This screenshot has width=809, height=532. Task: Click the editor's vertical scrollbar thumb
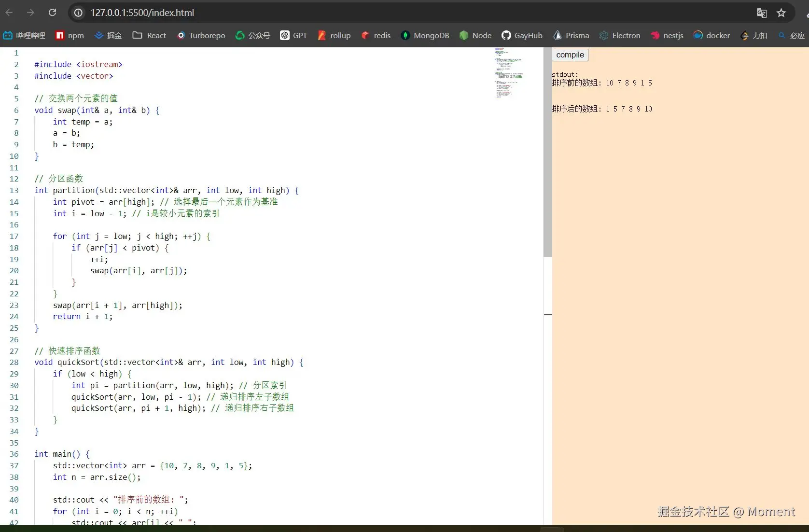(x=548, y=152)
